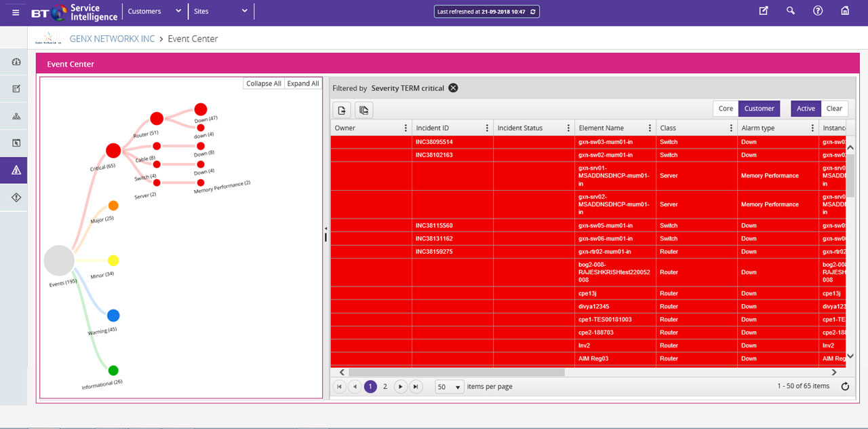Open the diamond alert sidebar icon
The image size is (868, 429).
pos(16,198)
